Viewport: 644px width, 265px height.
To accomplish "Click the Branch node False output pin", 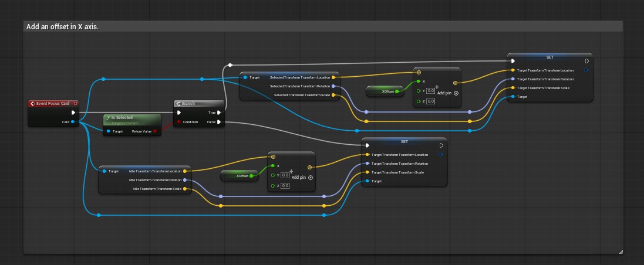I will click(x=220, y=122).
